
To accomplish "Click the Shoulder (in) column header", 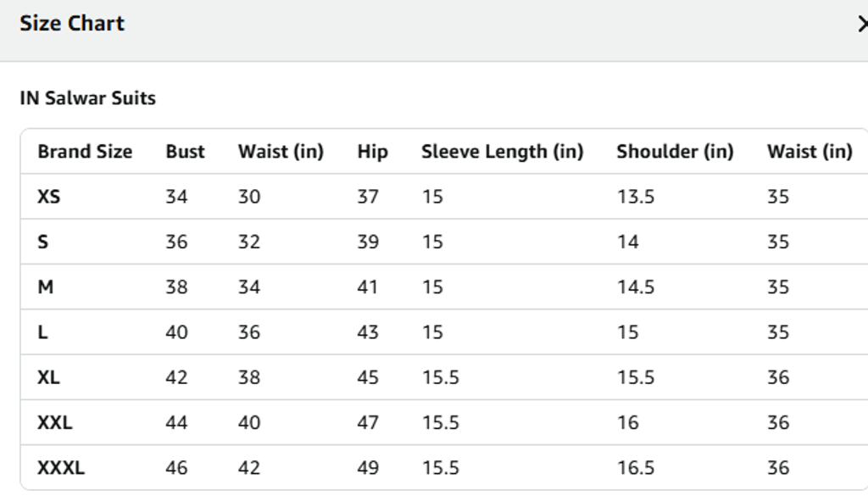I will pos(675,152).
